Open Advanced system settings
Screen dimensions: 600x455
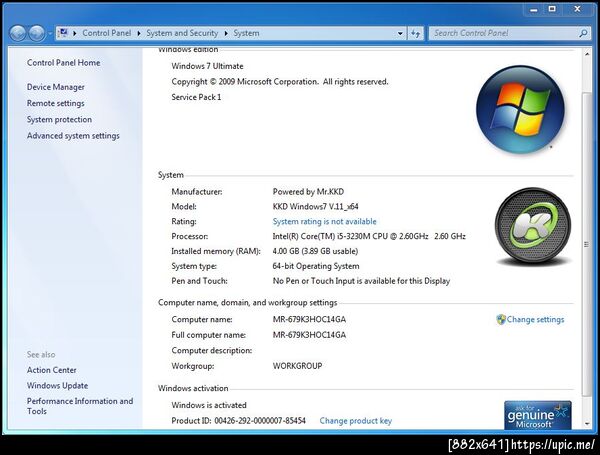click(x=73, y=136)
